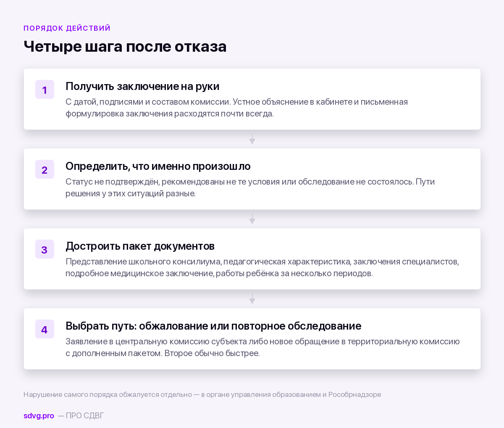Open the sdvg.pro link

39,416
